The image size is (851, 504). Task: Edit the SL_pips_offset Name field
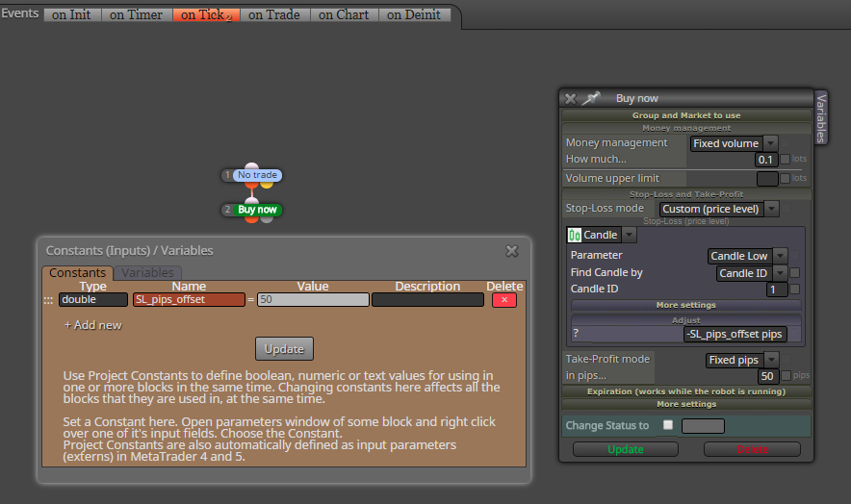coord(189,299)
